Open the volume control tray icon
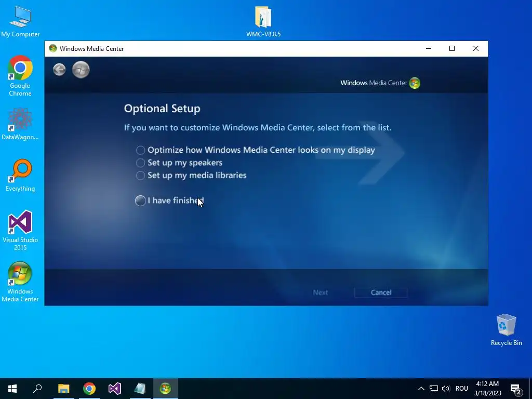 pyautogui.click(x=446, y=389)
